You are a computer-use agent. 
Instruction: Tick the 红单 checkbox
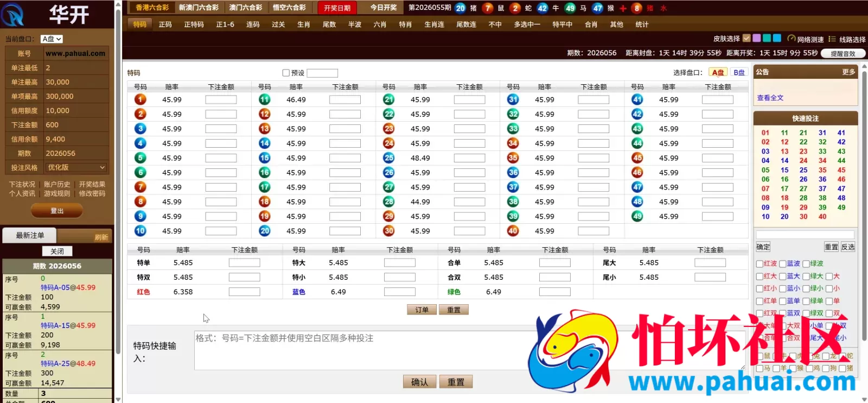point(759,301)
